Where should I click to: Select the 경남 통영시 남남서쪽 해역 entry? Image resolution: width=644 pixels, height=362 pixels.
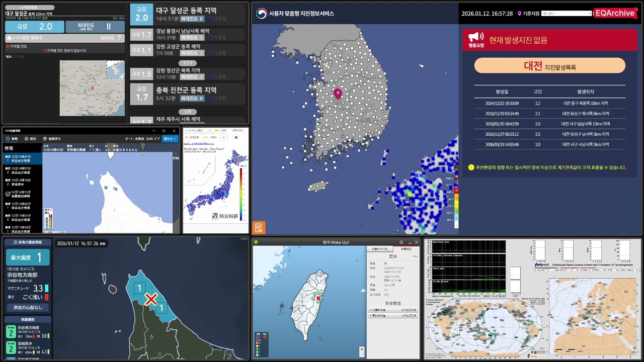click(x=187, y=34)
